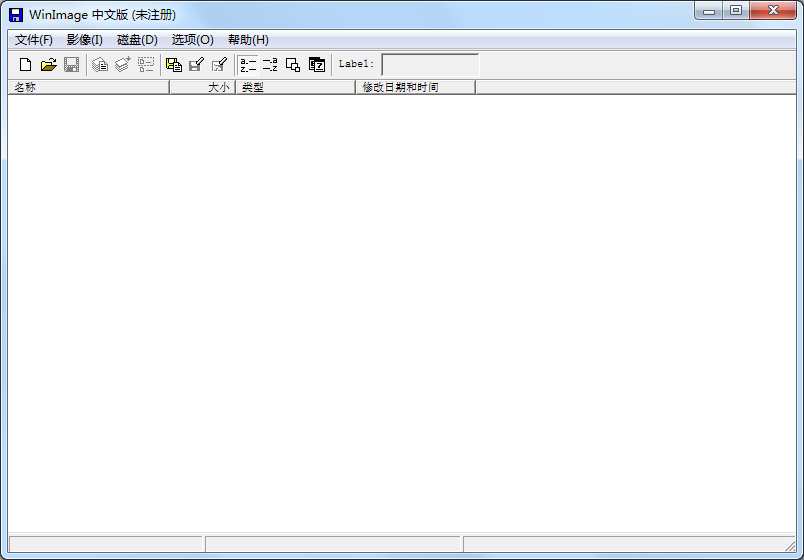Sort by the 类型 column header
This screenshot has width=804, height=560.
click(x=296, y=87)
